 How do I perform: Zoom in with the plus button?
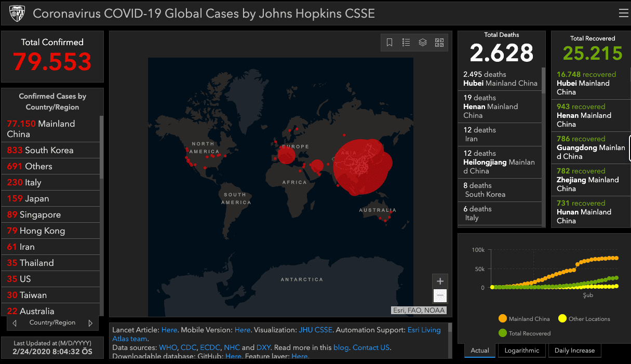pyautogui.click(x=440, y=281)
